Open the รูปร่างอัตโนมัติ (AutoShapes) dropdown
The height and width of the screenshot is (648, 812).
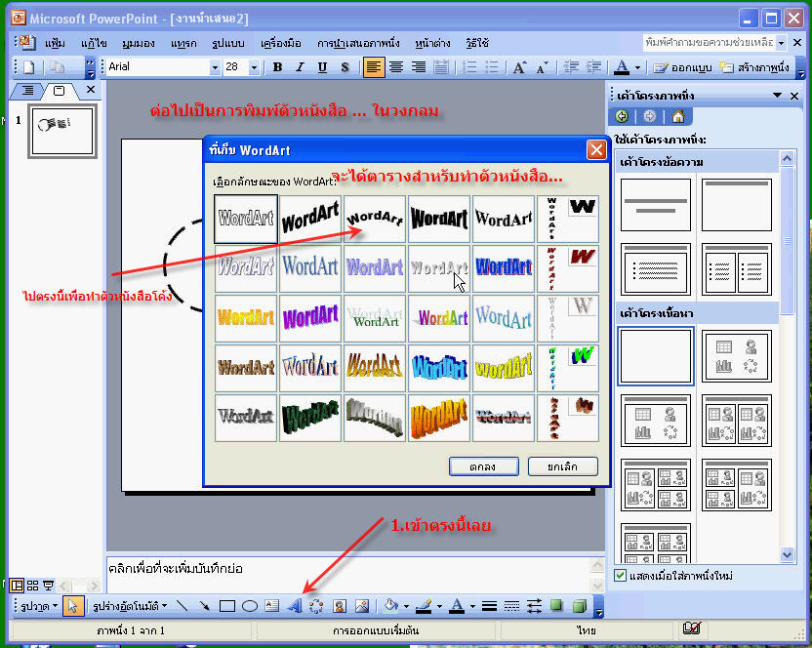(130, 605)
